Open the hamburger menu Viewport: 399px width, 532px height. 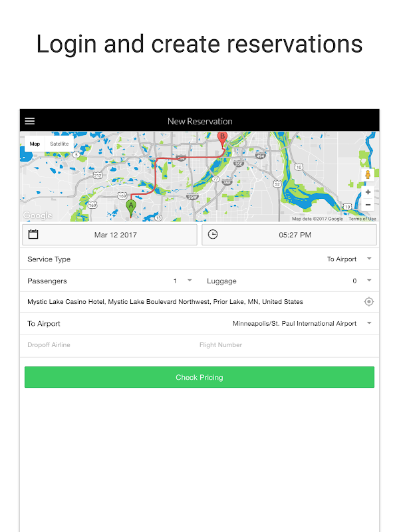pos(30,121)
